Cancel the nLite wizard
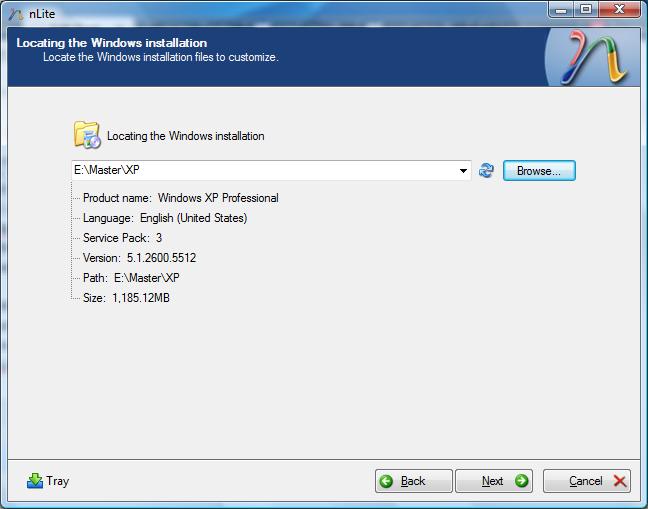The height and width of the screenshot is (509, 648). point(587,481)
